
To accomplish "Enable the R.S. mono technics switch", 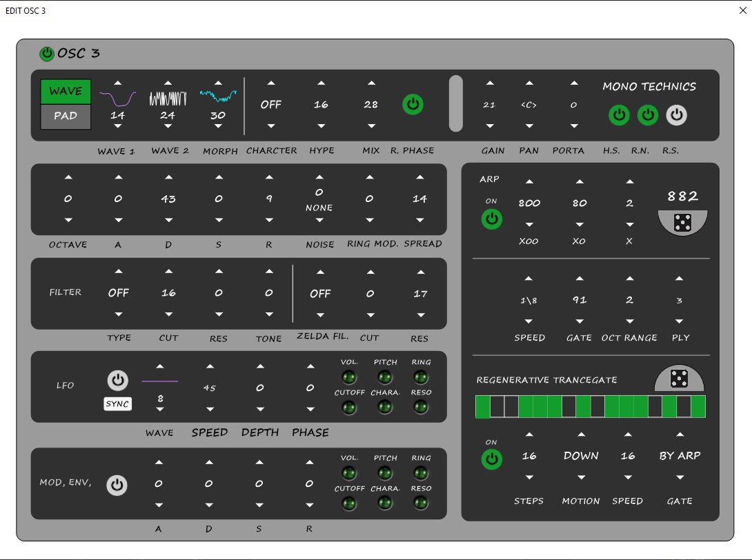I will coord(676,115).
